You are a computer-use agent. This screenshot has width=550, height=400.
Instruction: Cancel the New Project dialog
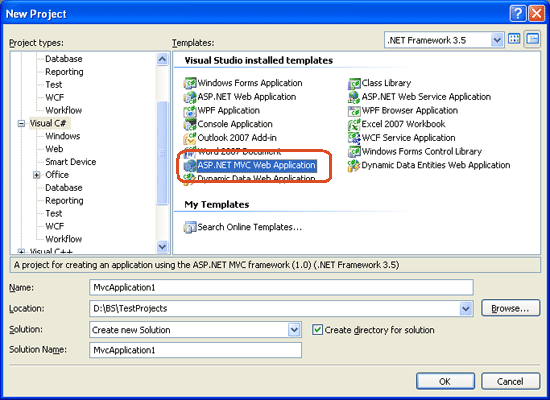510,381
